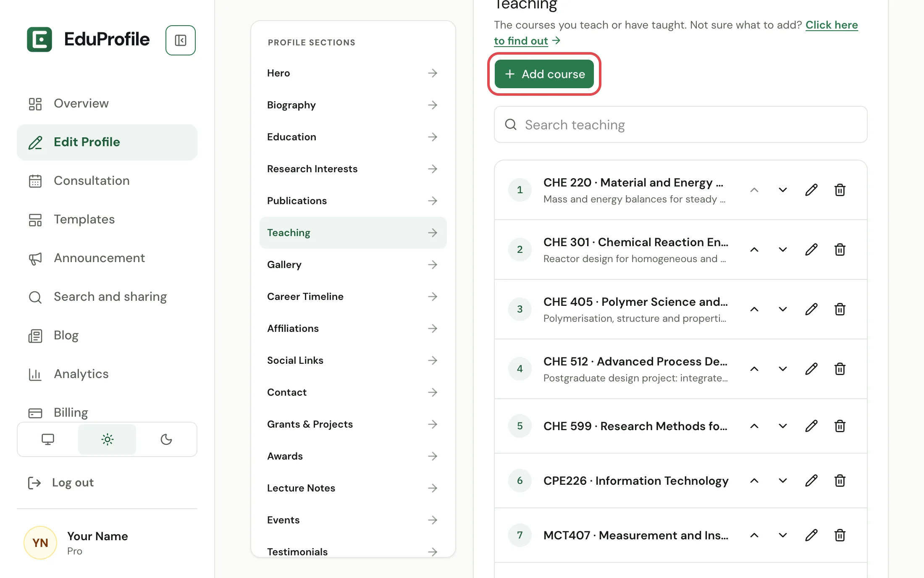Delete the CHE 220 course
The width and height of the screenshot is (924, 578).
(x=840, y=190)
